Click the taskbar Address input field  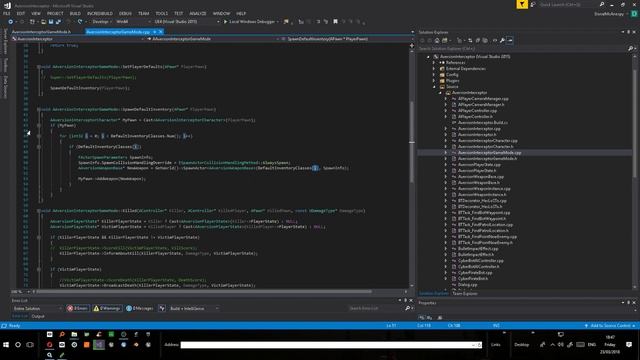coord(331,345)
